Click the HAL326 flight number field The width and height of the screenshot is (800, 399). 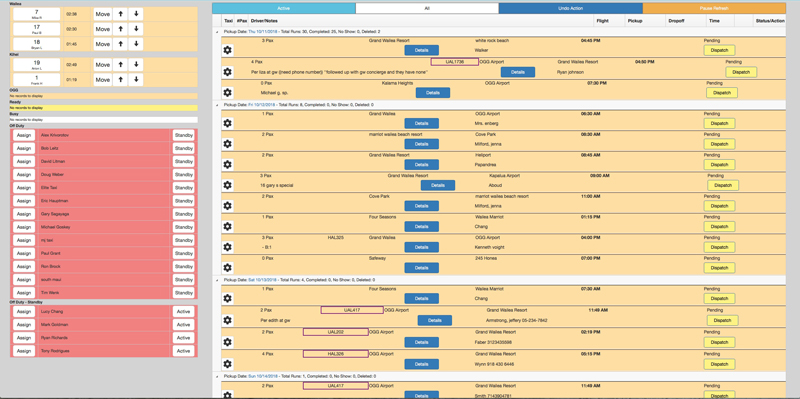(336, 354)
